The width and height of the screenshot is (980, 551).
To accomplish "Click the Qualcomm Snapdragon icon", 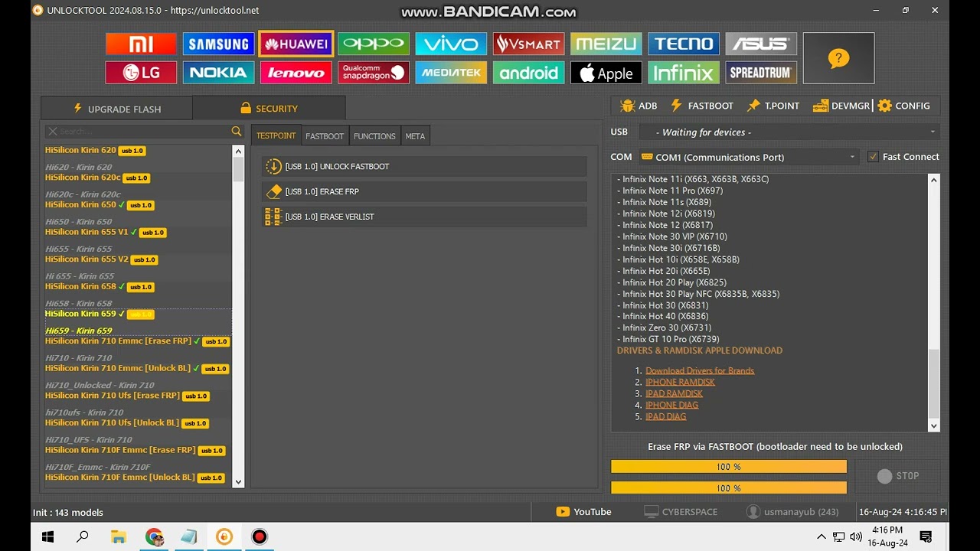I will [x=373, y=73].
